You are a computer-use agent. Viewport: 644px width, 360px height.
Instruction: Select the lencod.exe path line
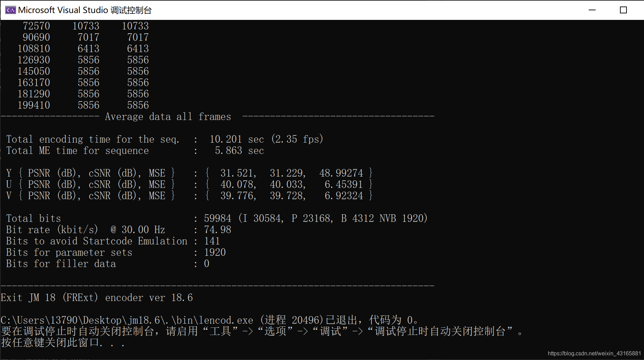click(209, 321)
